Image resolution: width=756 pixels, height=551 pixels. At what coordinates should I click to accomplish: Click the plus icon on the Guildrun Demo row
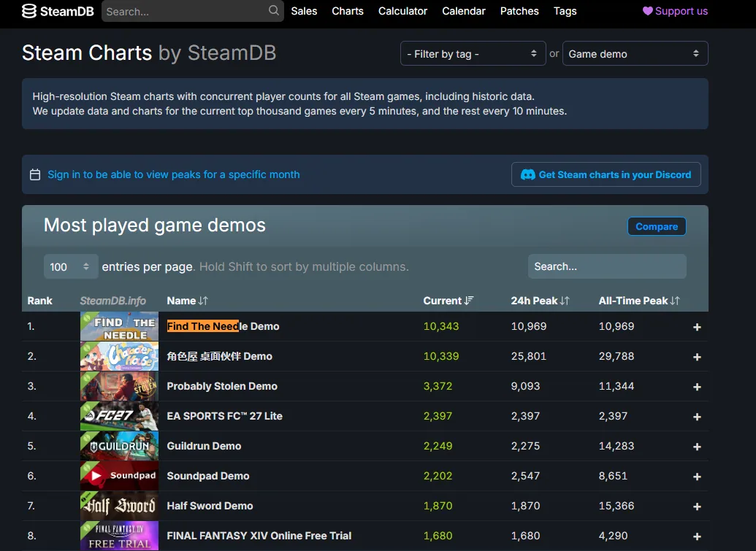(697, 447)
